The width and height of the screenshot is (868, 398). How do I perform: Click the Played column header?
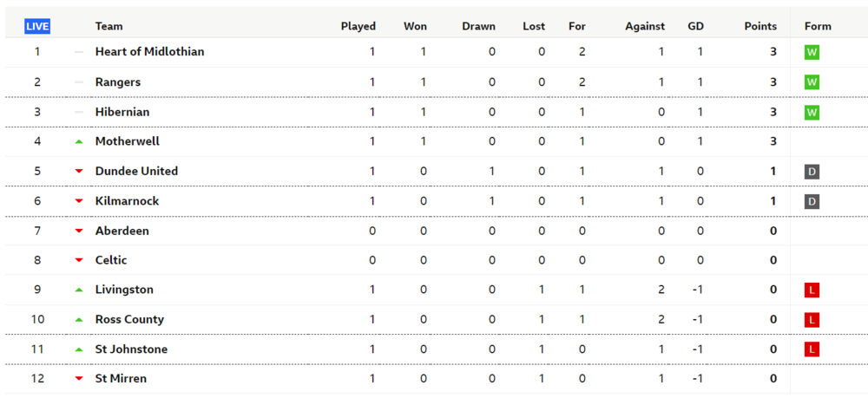coord(358,26)
